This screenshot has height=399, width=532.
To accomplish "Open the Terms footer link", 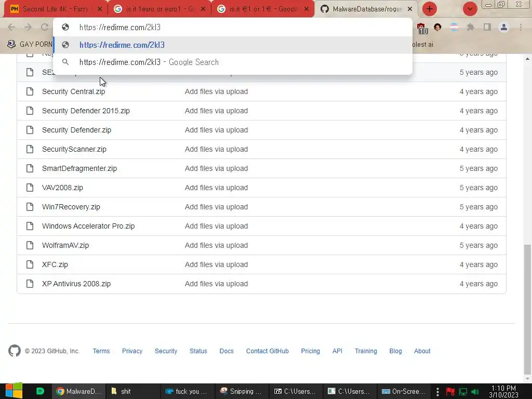I will 101,351.
